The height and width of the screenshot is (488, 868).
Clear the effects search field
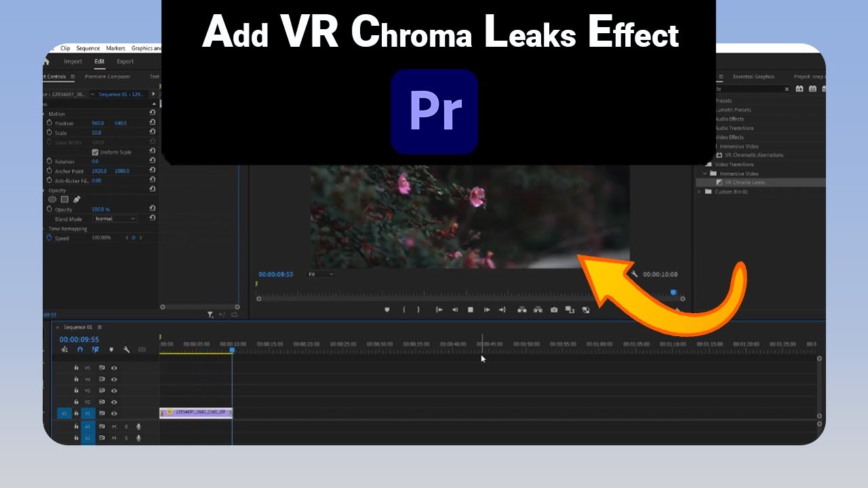click(x=787, y=89)
